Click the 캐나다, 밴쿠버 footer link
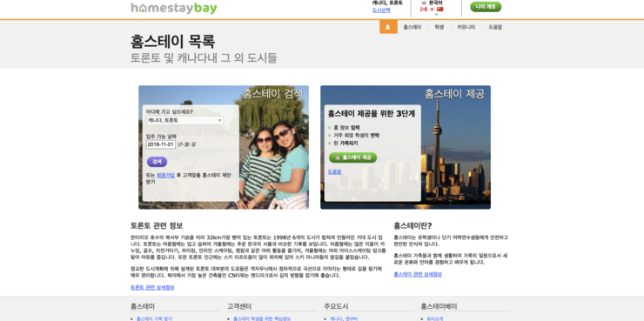 click(344, 318)
